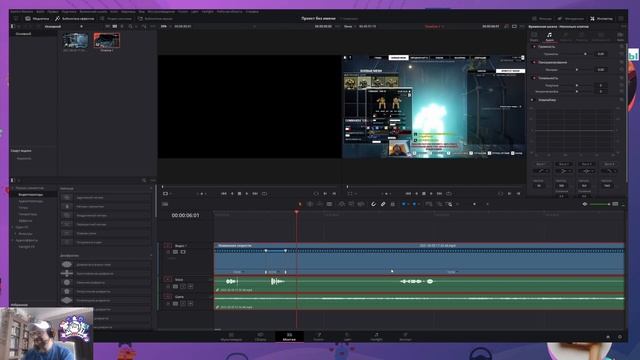Toggle Linked Selection chain icon
640x360 pixels.
pyautogui.click(x=383, y=204)
